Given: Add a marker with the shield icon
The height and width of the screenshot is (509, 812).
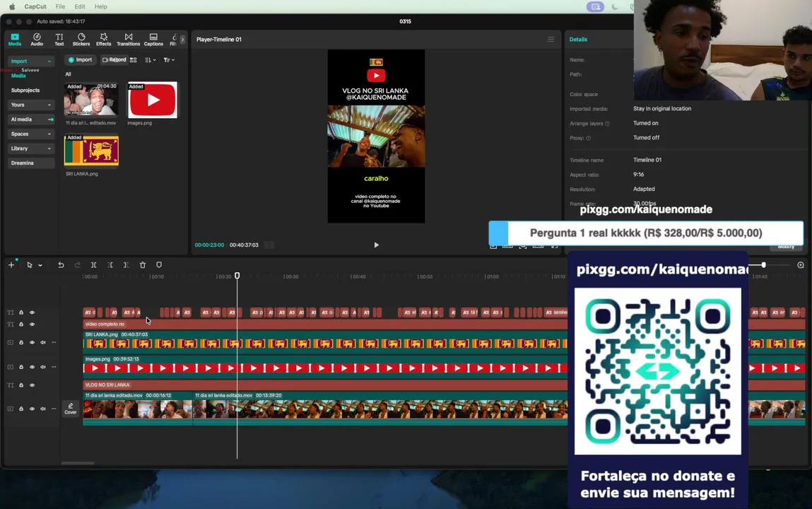Looking at the screenshot, I should click(x=159, y=264).
